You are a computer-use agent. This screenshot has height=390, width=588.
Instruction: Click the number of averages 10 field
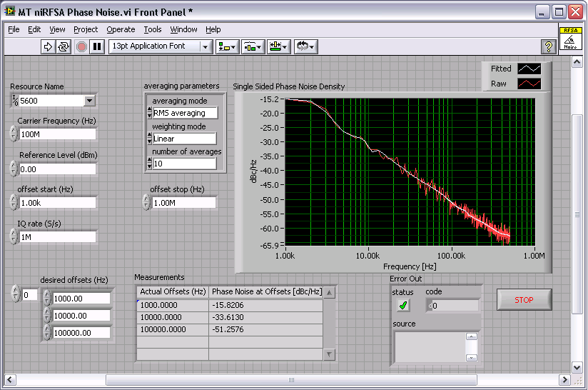pos(185,164)
